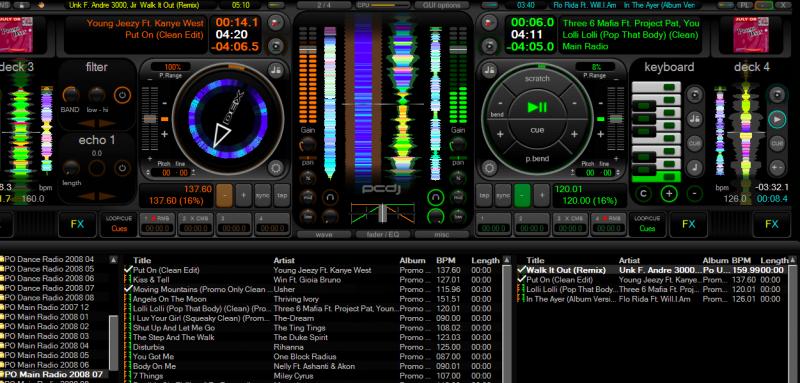800x383 pixels.
Task: Click deck 4 teal play button
Action: (777, 119)
